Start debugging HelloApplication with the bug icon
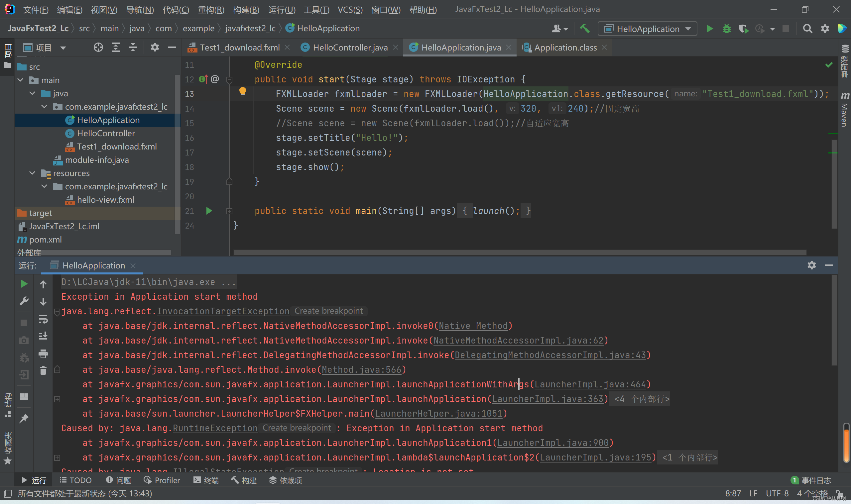The image size is (851, 504). [726, 29]
